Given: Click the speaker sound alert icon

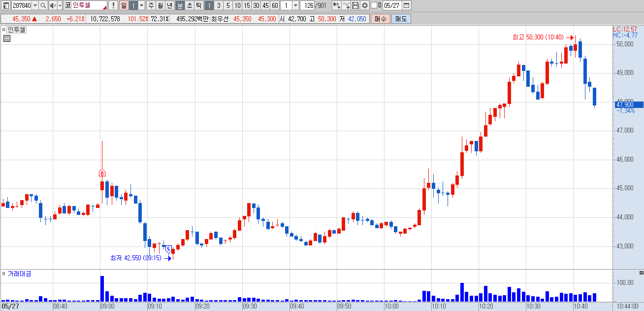Looking at the screenshot, I should 52,5.
